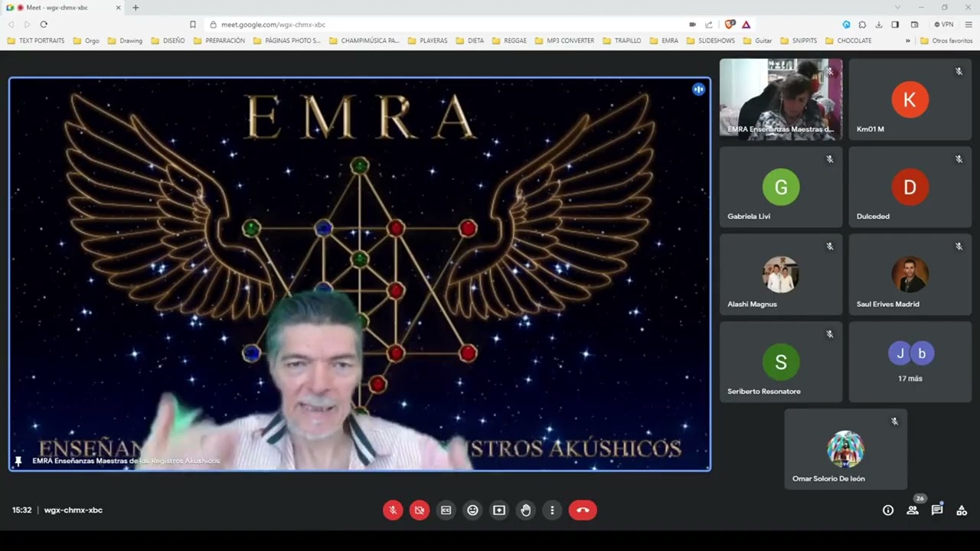980x551 pixels.
Task: Expand hidden bookmarks with double chevron
Action: 908,41
